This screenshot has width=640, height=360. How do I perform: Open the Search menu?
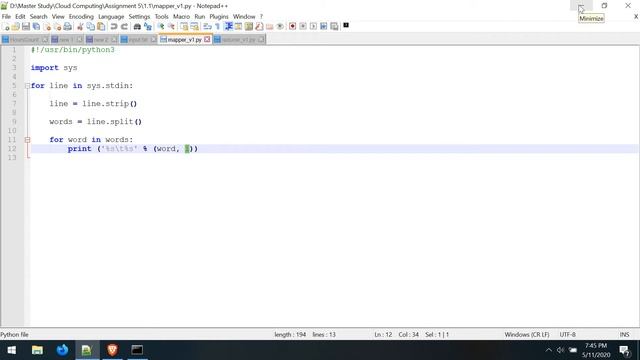(38, 17)
